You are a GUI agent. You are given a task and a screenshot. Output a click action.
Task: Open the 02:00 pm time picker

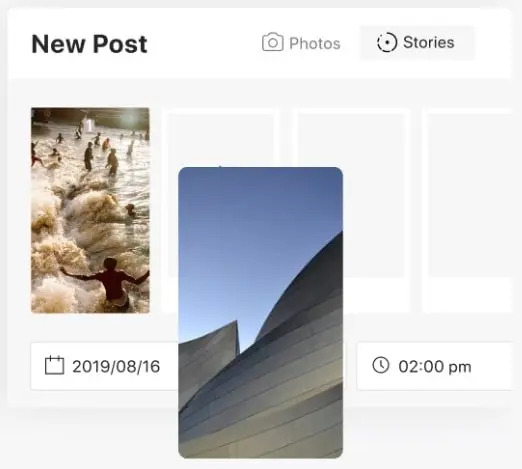click(435, 366)
